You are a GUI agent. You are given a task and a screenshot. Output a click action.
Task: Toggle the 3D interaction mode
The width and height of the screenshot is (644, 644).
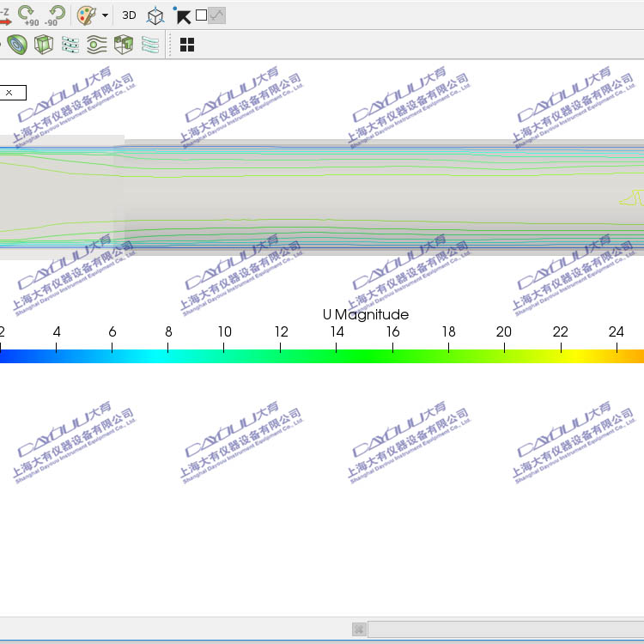129,15
